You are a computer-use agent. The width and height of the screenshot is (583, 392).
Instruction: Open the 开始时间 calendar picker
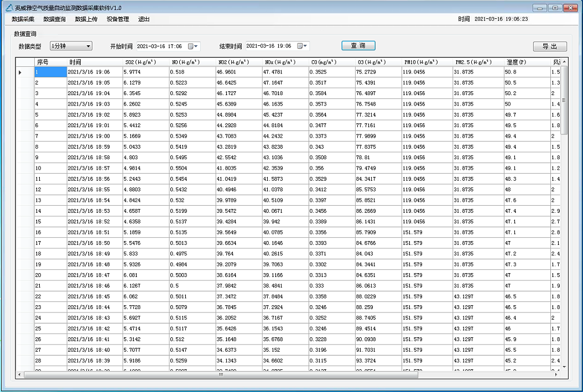(x=194, y=46)
